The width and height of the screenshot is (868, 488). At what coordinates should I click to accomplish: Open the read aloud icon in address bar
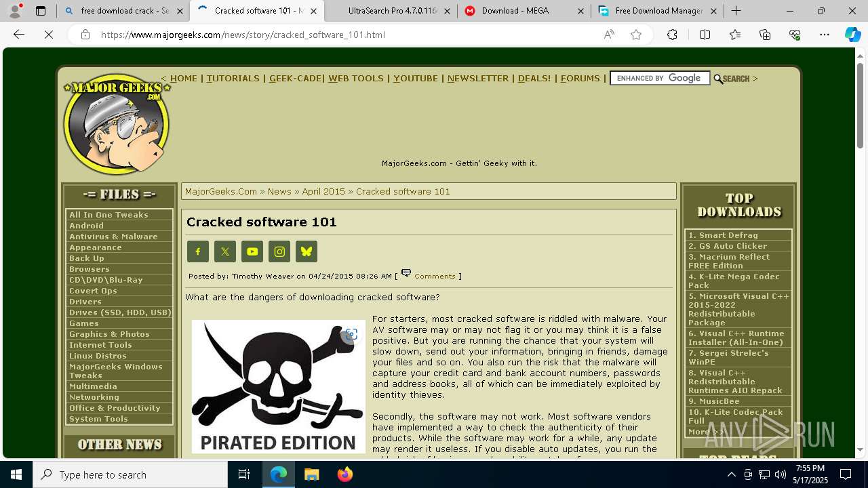[609, 35]
